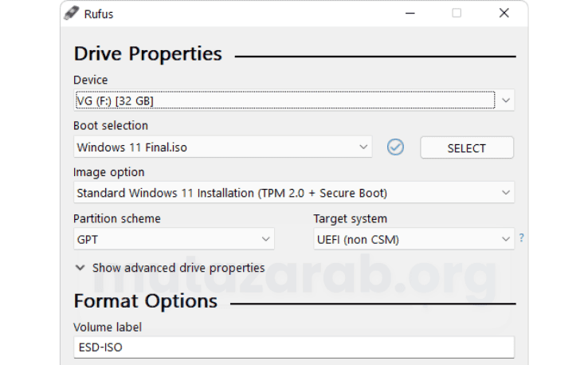The image size is (588, 365).
Task: Click the Rufus USB drive icon in title bar
Action: (x=72, y=13)
